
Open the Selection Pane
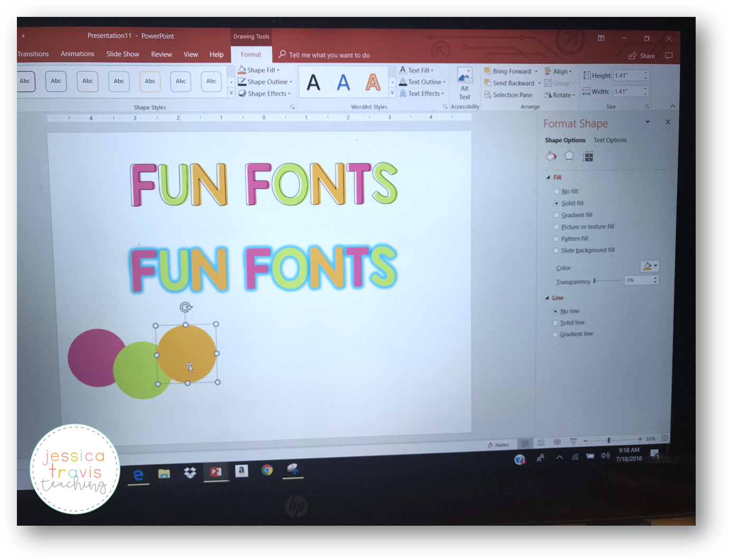(508, 95)
